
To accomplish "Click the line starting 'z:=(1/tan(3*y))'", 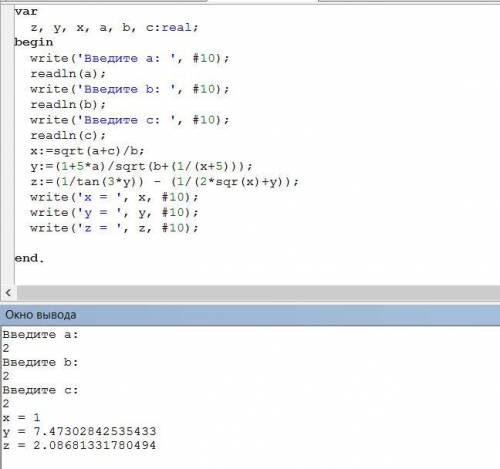I will (x=165, y=182).
